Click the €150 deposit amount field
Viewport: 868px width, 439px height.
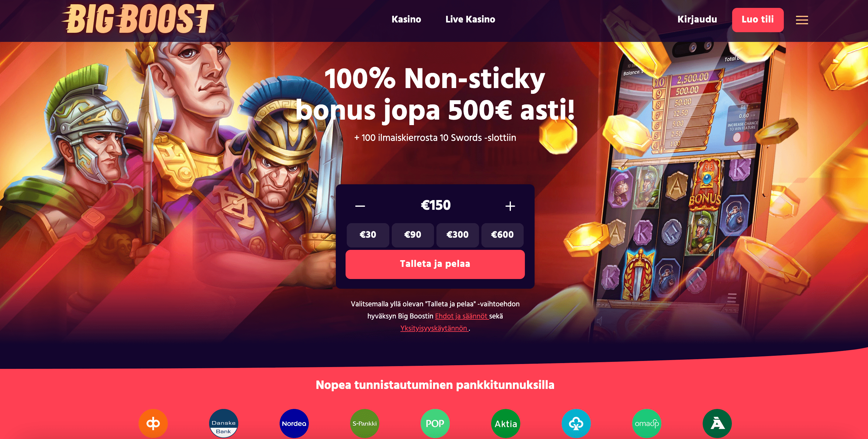tap(435, 205)
